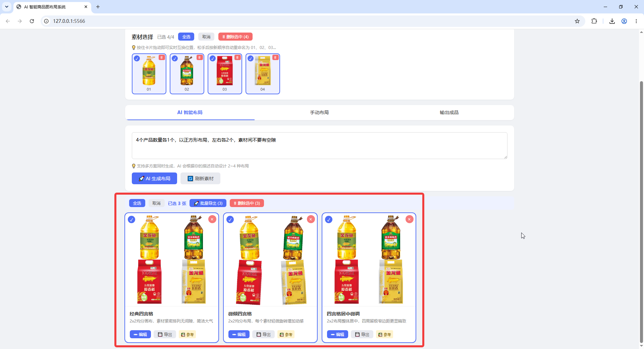Click the page vertical scrollbar thumb
Viewport: 644px width, 349px height.
tap(641, 211)
